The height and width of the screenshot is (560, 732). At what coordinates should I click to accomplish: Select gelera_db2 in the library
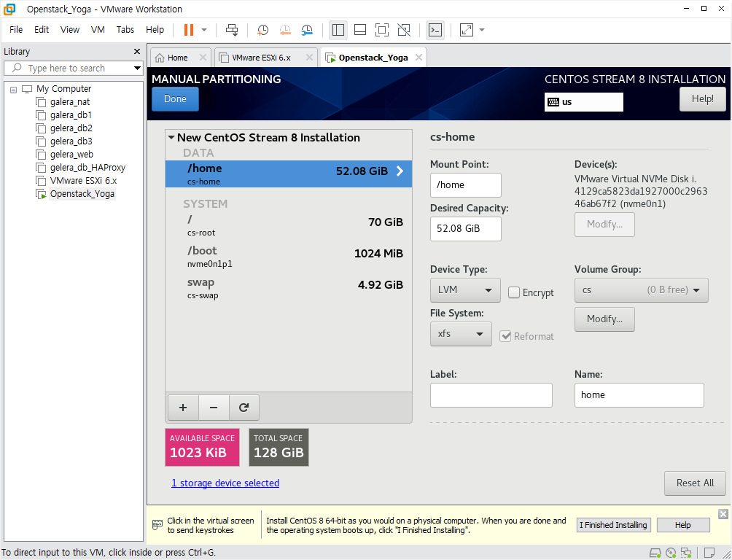(x=71, y=128)
